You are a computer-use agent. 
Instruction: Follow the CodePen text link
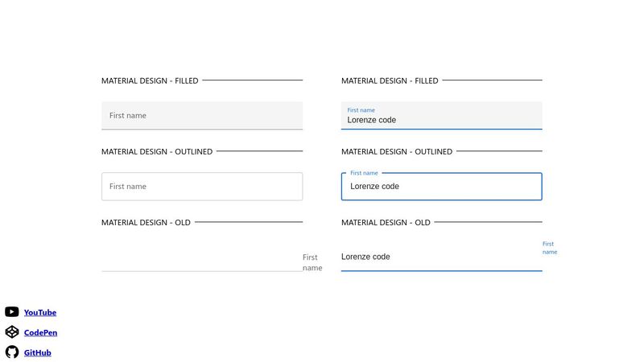40,333
